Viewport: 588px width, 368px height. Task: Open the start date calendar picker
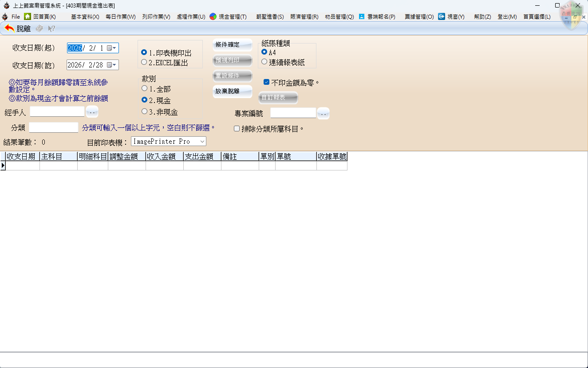click(111, 48)
